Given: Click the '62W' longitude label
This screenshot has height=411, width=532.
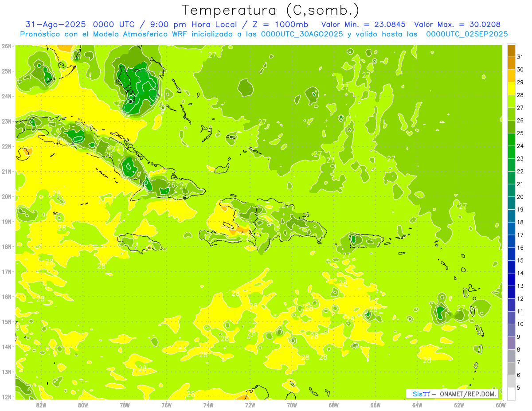Looking at the screenshot, I should coord(459,405).
